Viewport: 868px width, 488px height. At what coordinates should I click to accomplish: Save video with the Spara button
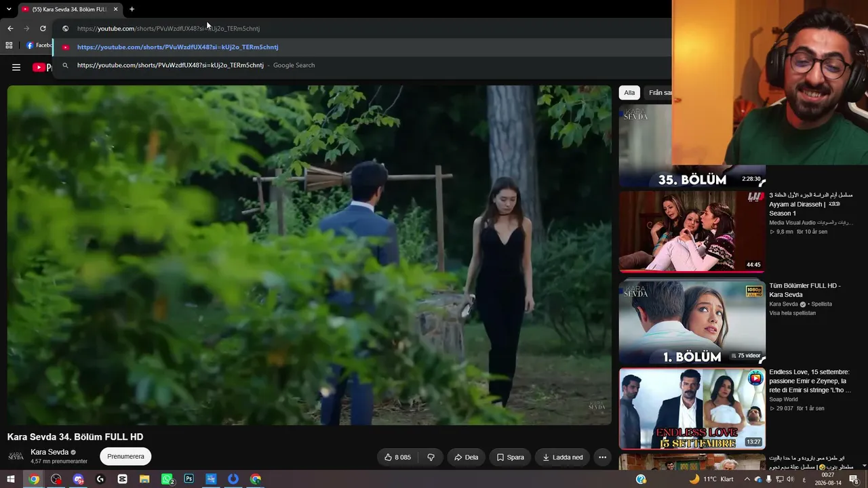tap(510, 457)
